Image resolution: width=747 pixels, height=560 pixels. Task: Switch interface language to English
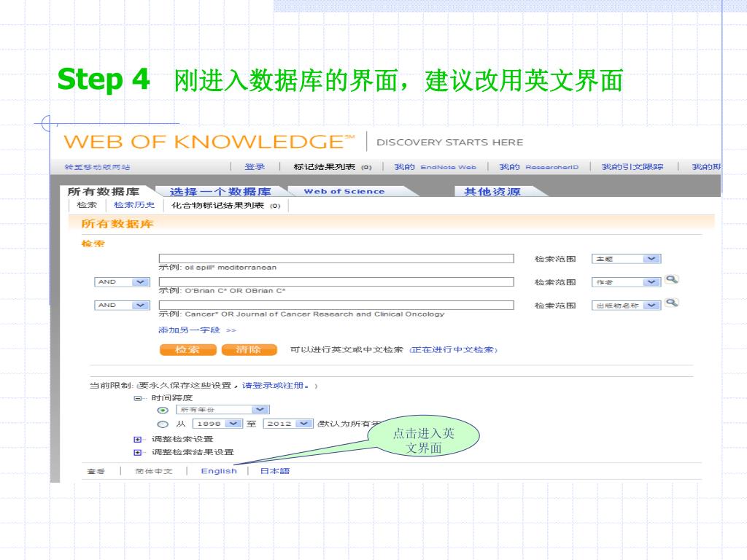219,471
